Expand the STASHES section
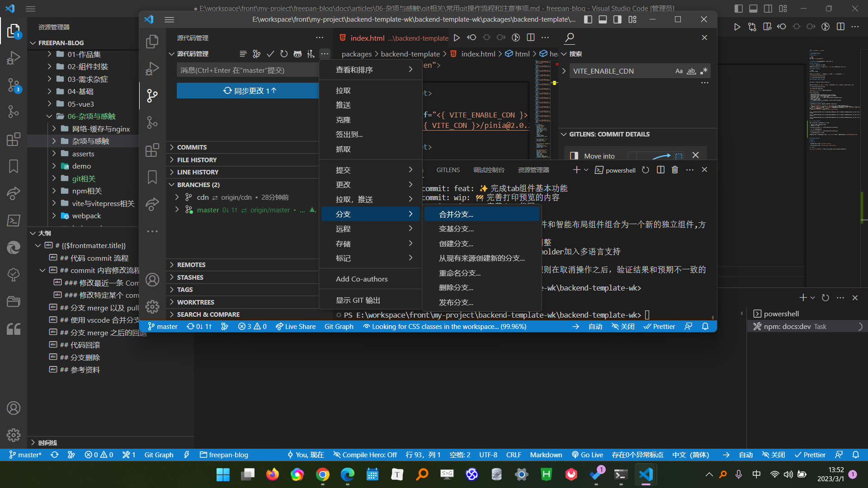Screen dimensions: 868x488 click(190, 277)
